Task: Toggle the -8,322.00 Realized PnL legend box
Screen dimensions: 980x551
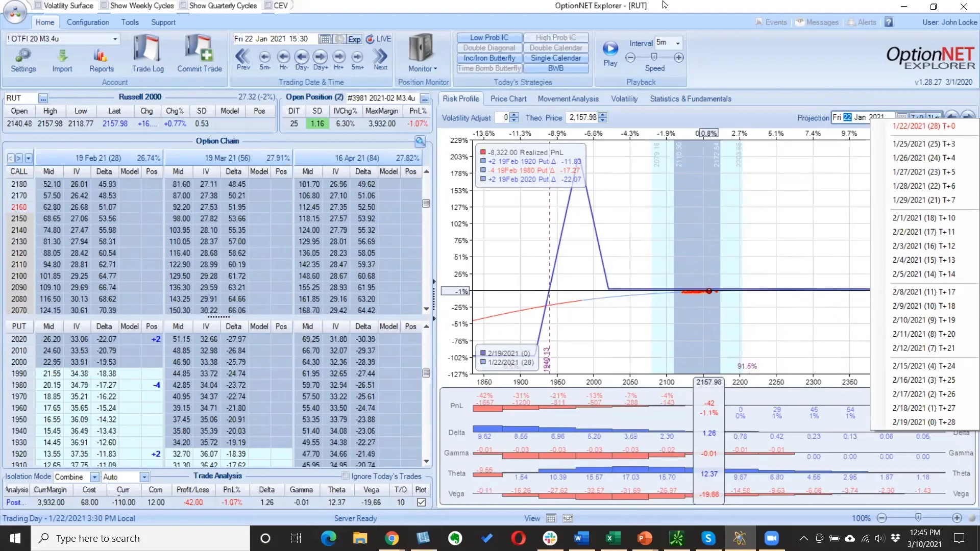Action: [483, 152]
